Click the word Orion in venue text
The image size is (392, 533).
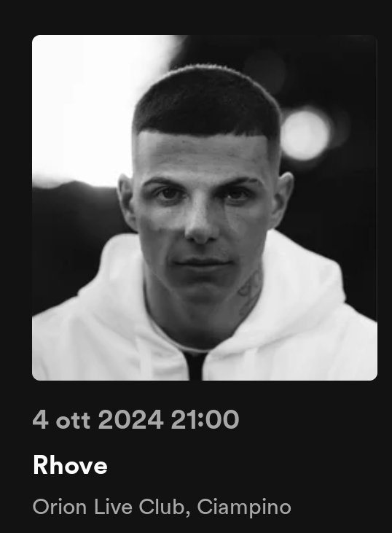[60, 507]
